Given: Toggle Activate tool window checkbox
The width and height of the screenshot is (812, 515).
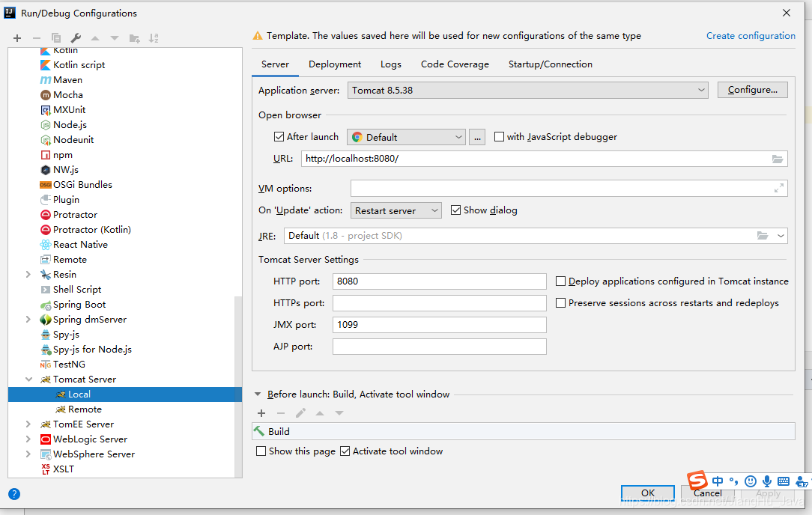Looking at the screenshot, I should [x=345, y=451].
